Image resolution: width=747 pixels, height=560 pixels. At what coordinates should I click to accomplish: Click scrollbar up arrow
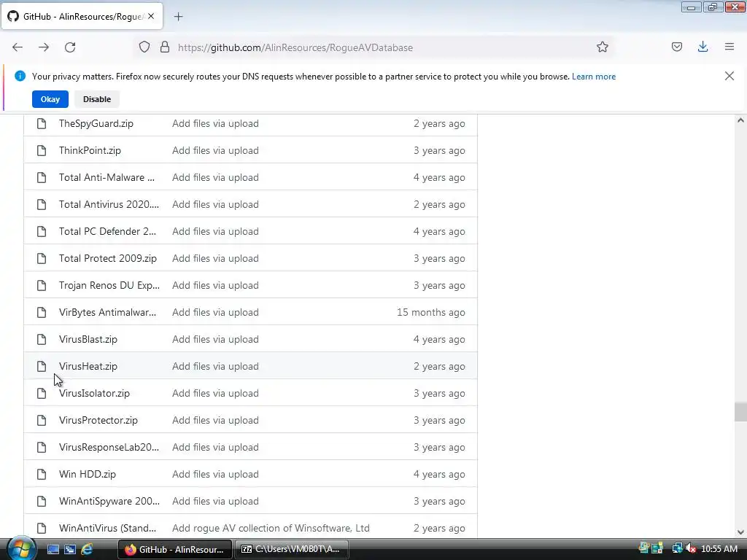click(x=740, y=120)
